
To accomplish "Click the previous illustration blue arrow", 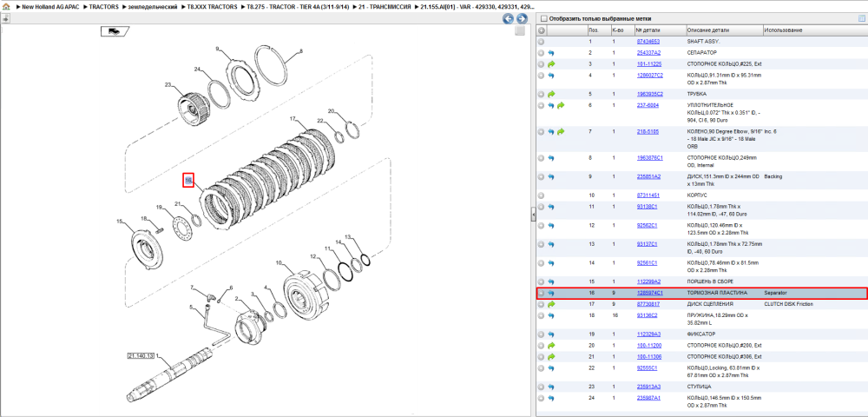I will pos(508,19).
